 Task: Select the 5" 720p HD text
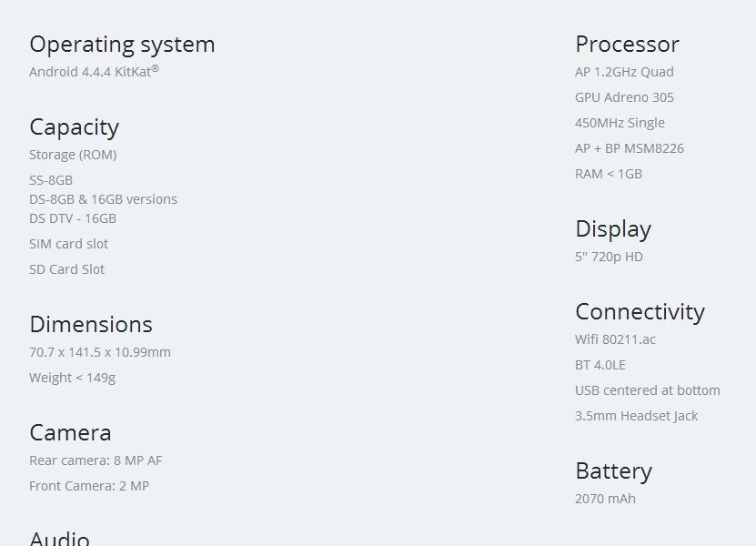(x=609, y=257)
